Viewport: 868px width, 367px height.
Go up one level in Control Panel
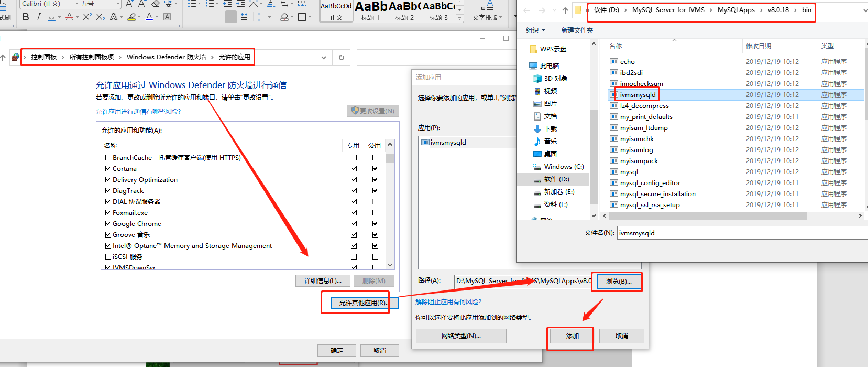pyautogui.click(x=3, y=57)
